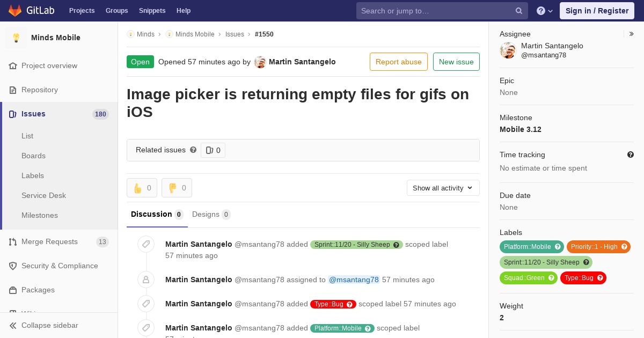Click the Repository file icon

(13, 90)
